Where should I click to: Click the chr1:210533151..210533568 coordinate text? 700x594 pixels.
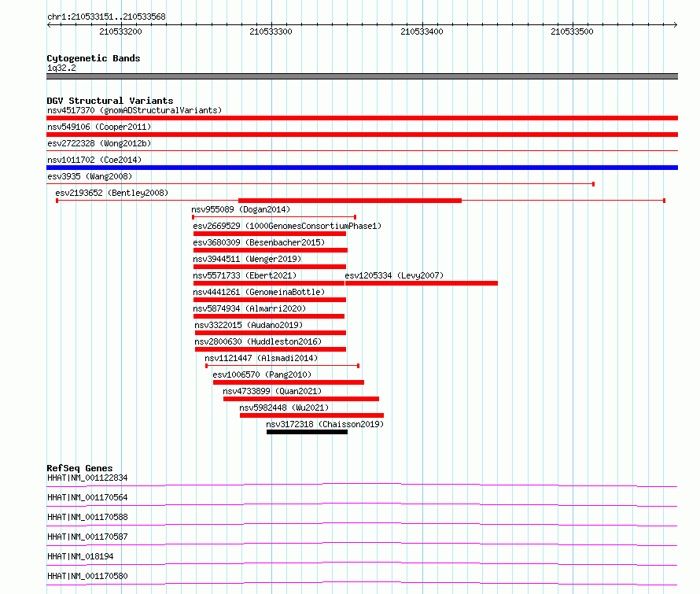point(106,17)
